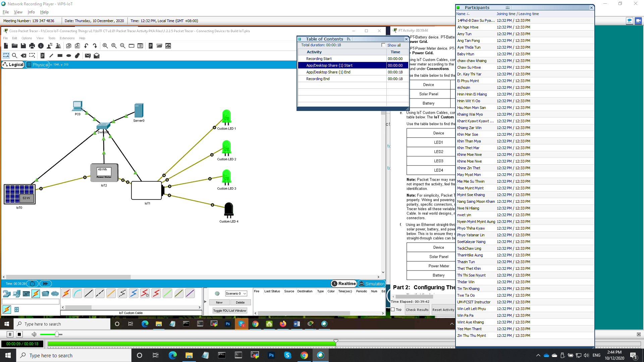This screenshot has width=644, height=362.
Task: Switch to Logical workspace view
Action: tap(13, 65)
